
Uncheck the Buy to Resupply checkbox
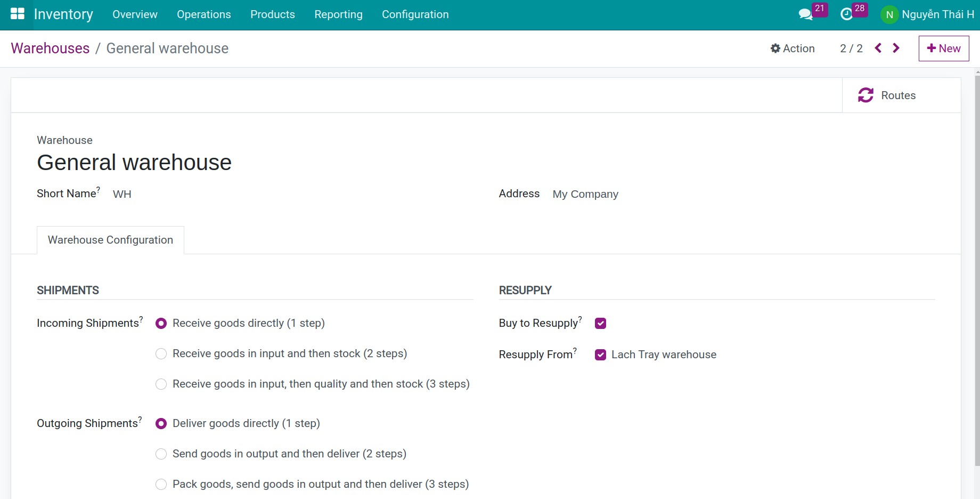(x=600, y=323)
